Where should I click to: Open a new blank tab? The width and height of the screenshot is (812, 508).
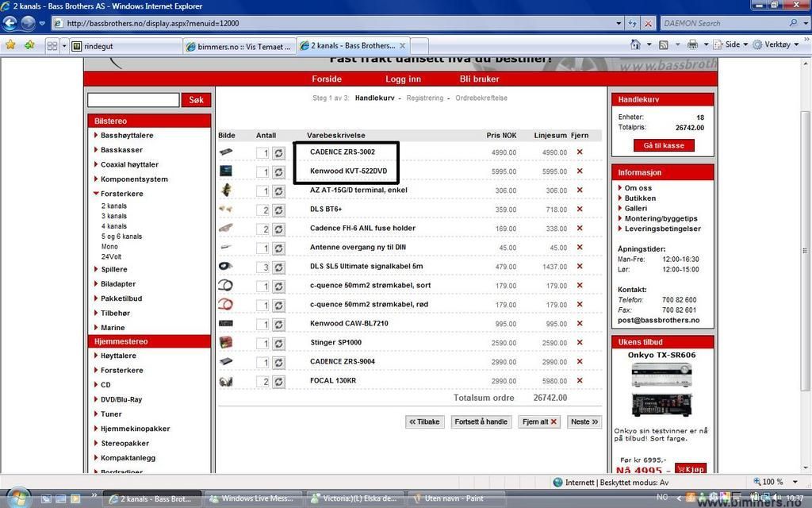click(419, 45)
